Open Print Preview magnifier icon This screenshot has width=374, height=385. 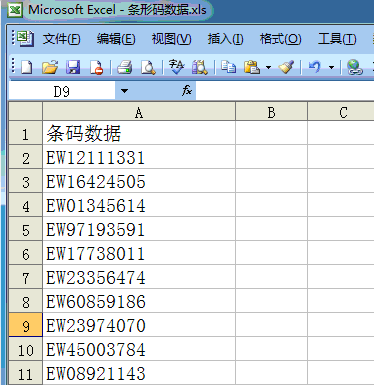pyautogui.click(x=148, y=67)
